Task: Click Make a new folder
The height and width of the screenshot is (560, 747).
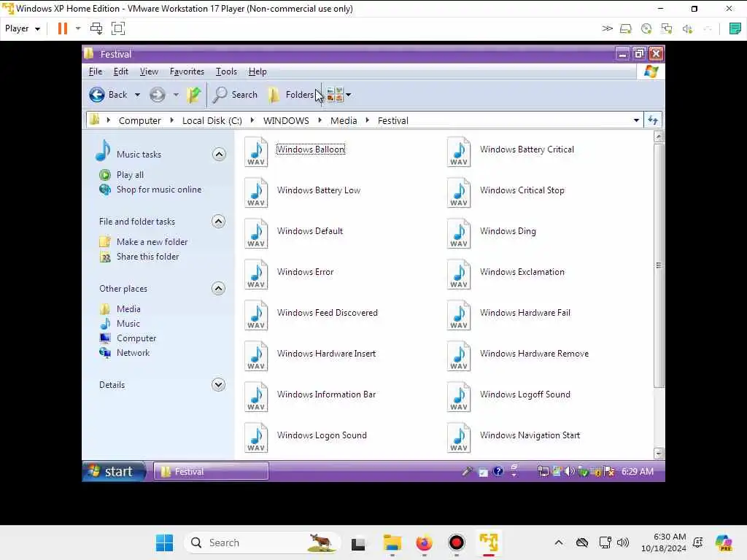Action: point(152,242)
